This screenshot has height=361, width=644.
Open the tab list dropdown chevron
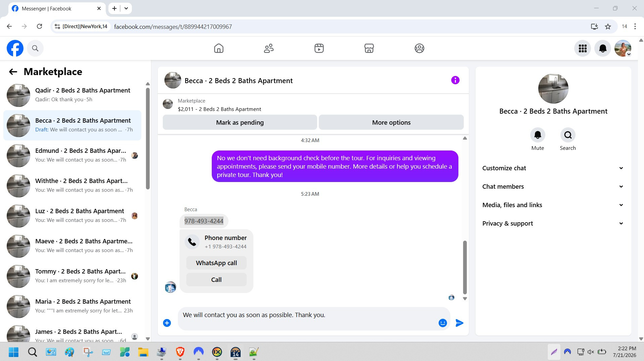click(126, 8)
